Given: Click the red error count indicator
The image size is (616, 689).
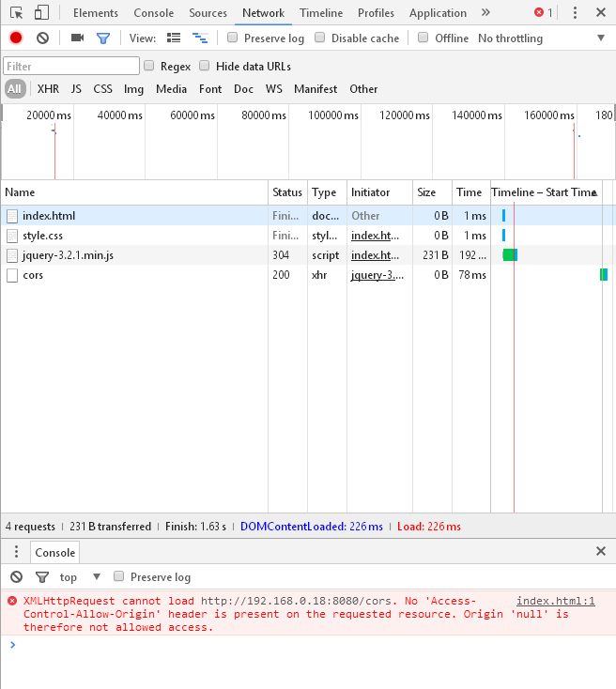Looking at the screenshot, I should pos(543,13).
